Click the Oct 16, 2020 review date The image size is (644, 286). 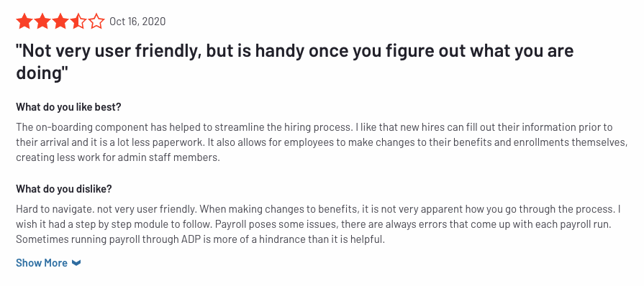click(x=137, y=22)
